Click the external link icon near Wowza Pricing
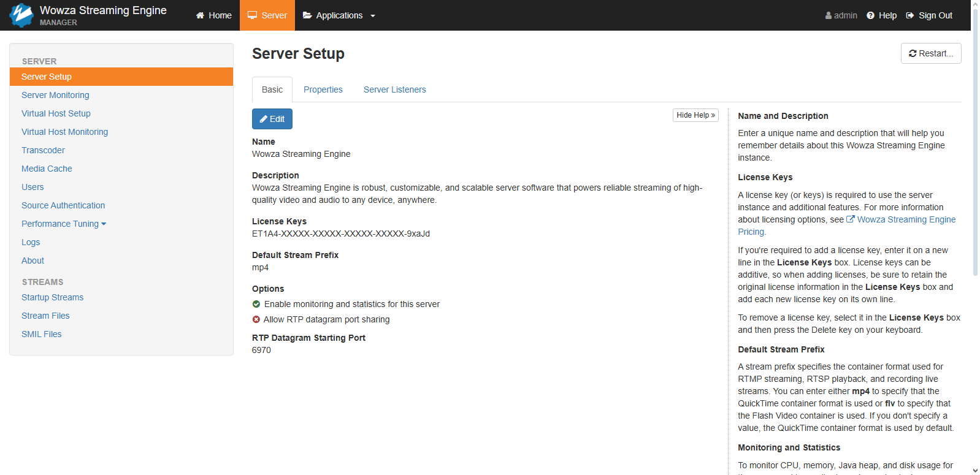Viewport: 980px width, 475px height. tap(851, 219)
